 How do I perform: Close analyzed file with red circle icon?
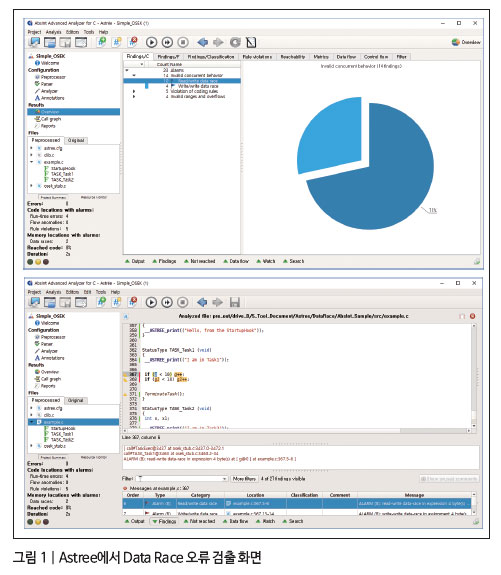click(472, 316)
